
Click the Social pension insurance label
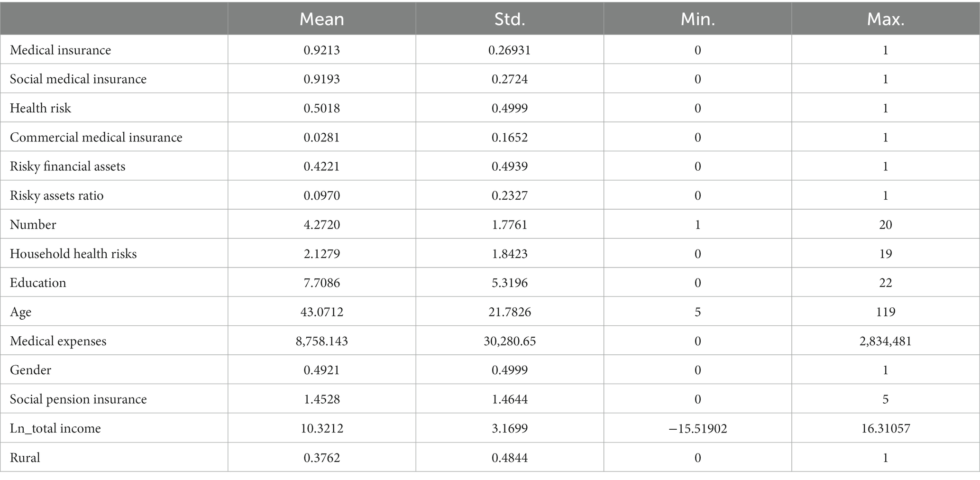tap(78, 399)
